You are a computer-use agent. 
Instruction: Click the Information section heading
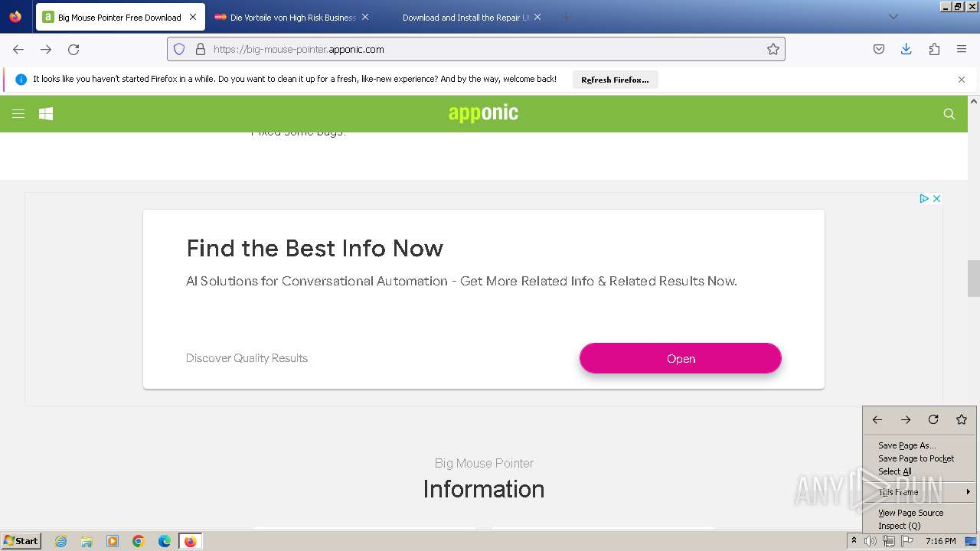point(484,489)
